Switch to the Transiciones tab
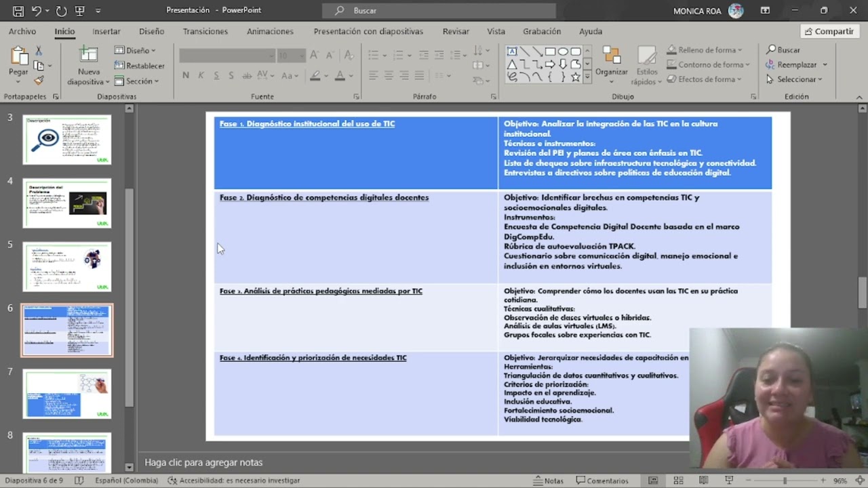 (x=205, y=31)
